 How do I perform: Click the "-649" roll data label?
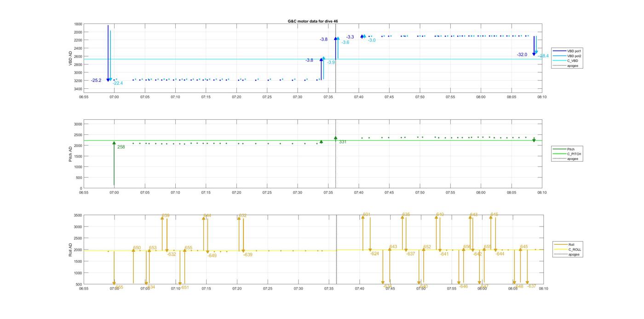pos(212,256)
